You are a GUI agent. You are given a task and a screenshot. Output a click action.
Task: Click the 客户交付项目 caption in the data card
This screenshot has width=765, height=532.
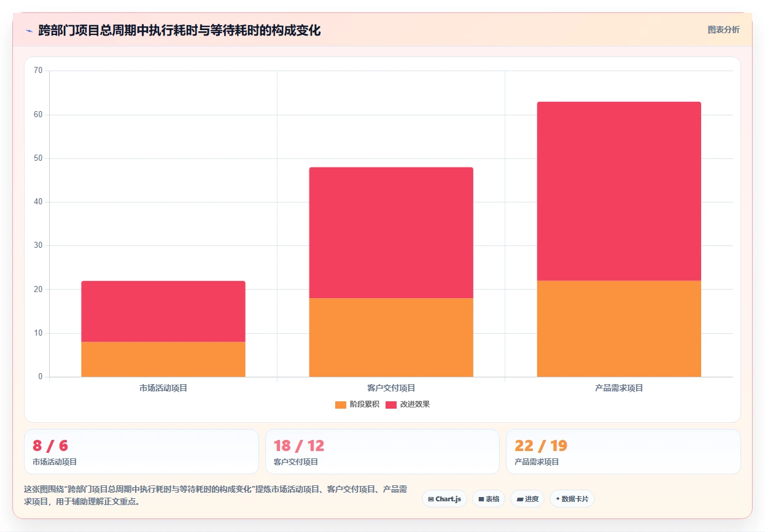click(x=296, y=462)
